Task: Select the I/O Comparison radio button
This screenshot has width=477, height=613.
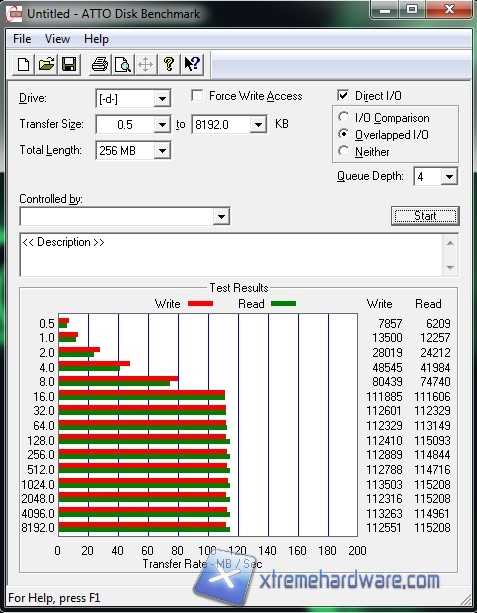Action: (x=343, y=117)
